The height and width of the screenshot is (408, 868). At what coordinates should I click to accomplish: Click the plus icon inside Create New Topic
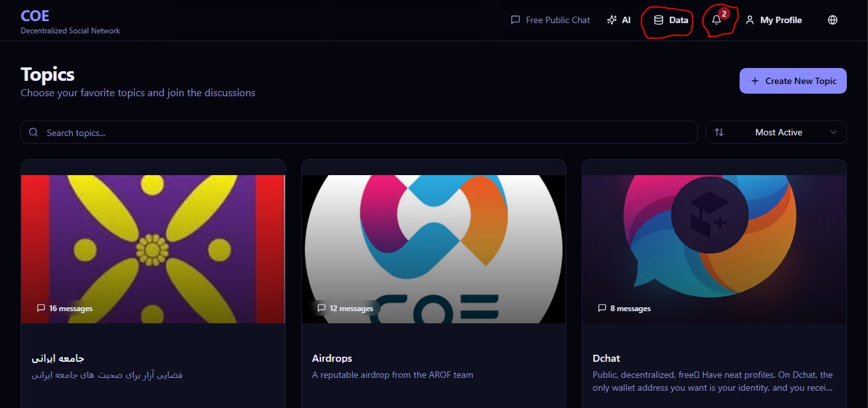click(754, 81)
